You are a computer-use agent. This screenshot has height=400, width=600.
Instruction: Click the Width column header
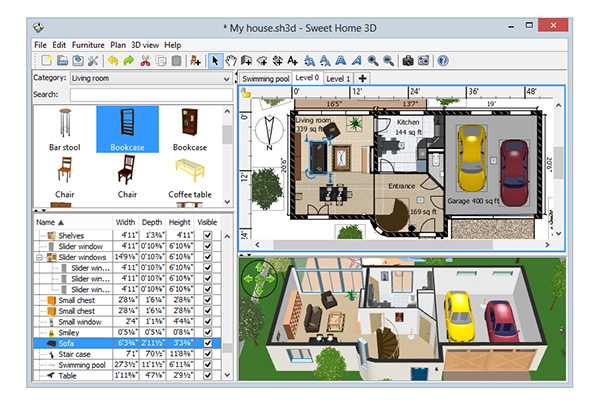point(125,222)
